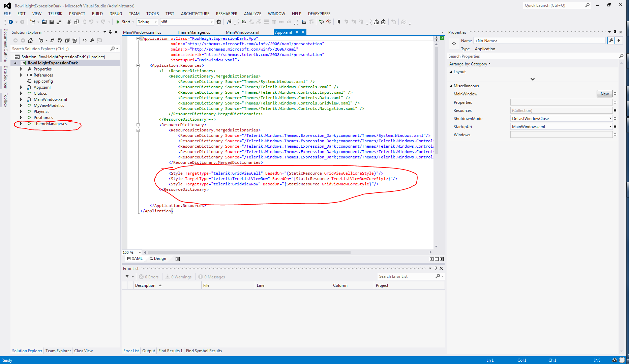This screenshot has width=629, height=364.
Task: Open the Debug configuration dropdown
Action: [155, 22]
